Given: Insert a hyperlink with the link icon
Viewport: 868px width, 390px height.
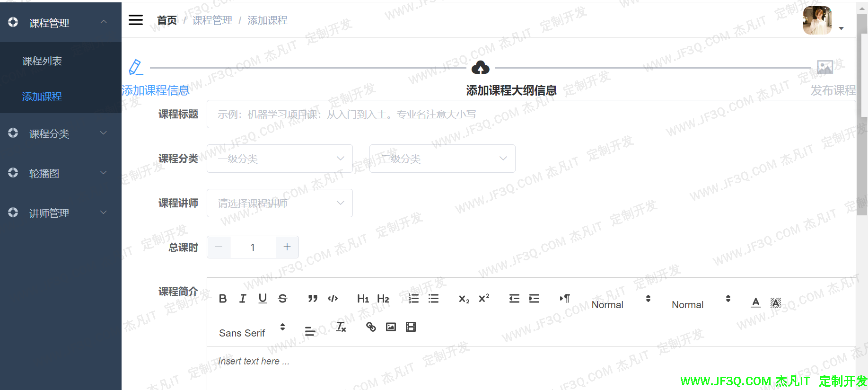Looking at the screenshot, I should tap(371, 327).
